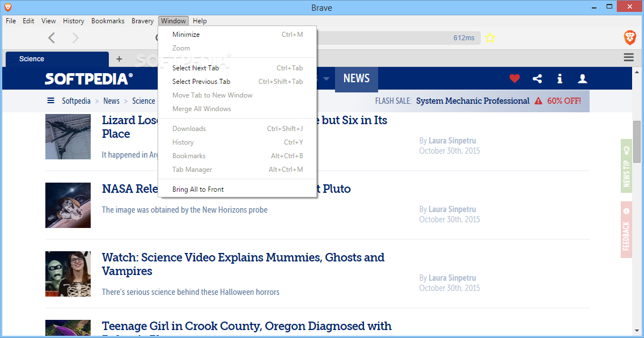Click the scrollbar down arrow
Viewport: 644px width, 338px height.
(x=637, y=331)
